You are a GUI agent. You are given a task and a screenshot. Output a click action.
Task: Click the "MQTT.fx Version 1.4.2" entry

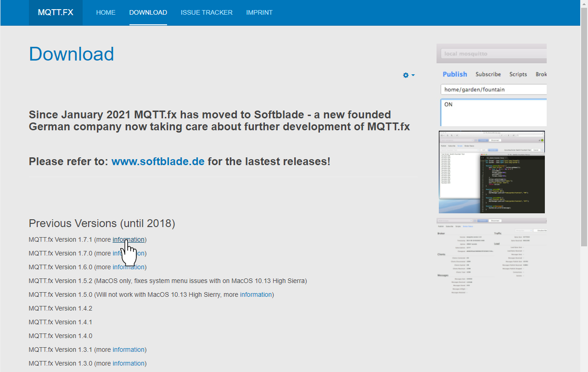pyautogui.click(x=61, y=308)
